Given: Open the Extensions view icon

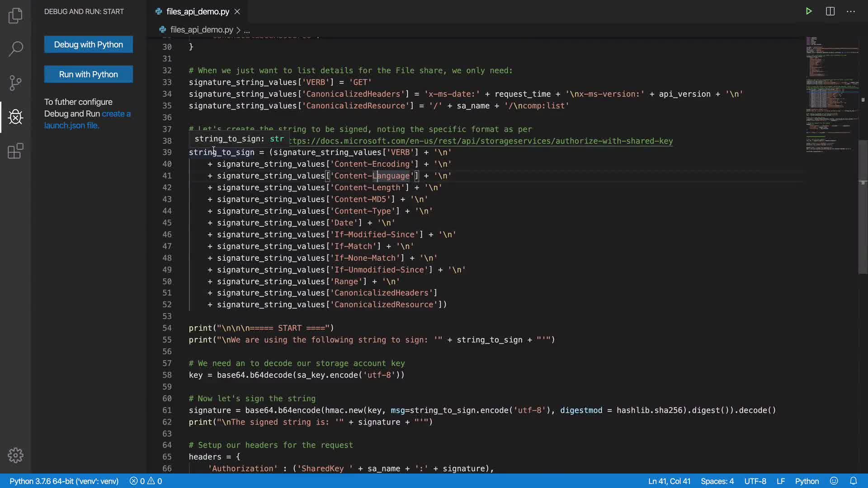Looking at the screenshot, I should [15, 151].
